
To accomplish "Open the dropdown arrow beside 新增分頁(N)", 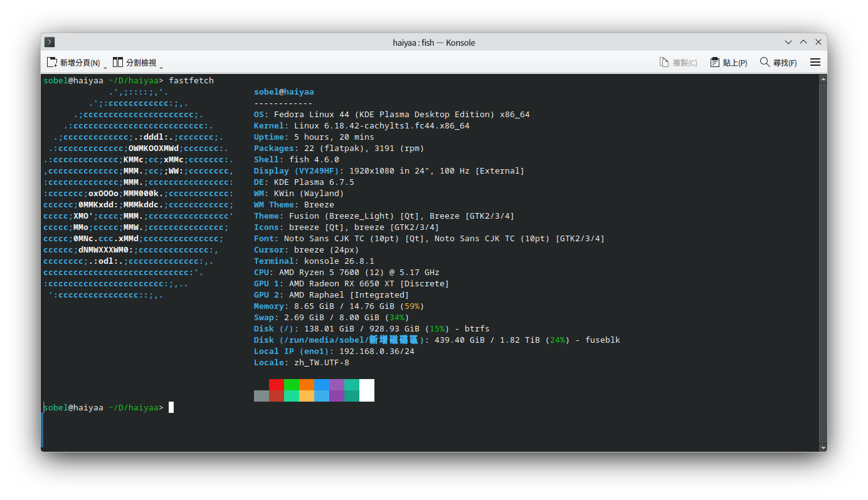I will point(105,67).
